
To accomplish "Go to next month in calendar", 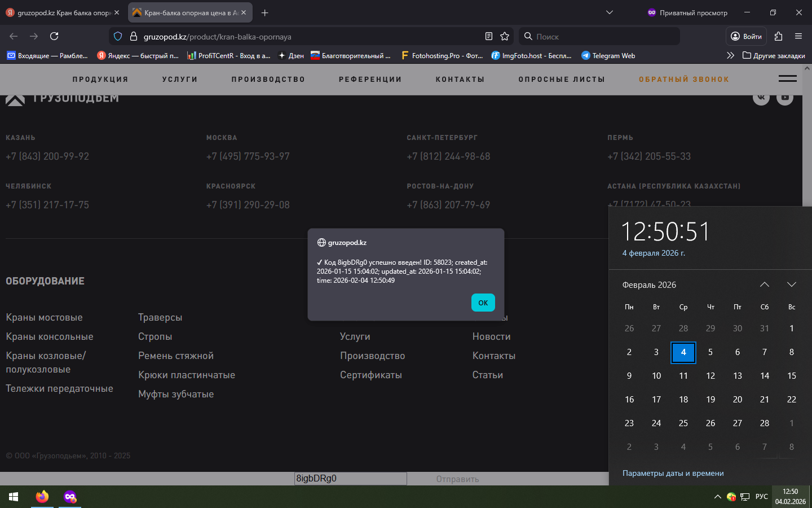I will coord(792,284).
